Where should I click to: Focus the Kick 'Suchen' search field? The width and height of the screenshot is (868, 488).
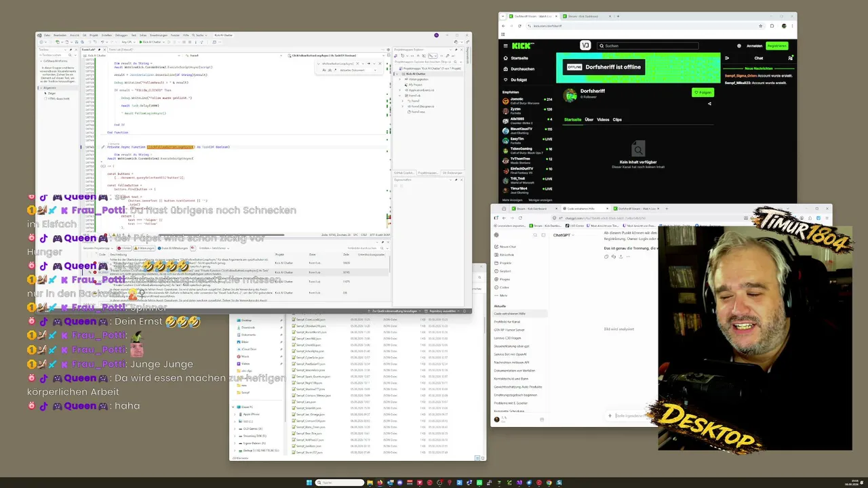648,46
